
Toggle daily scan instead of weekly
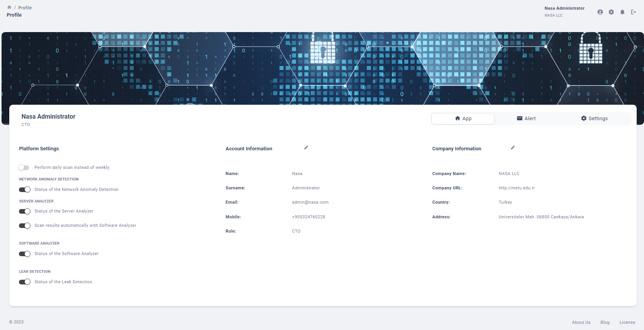coord(24,167)
